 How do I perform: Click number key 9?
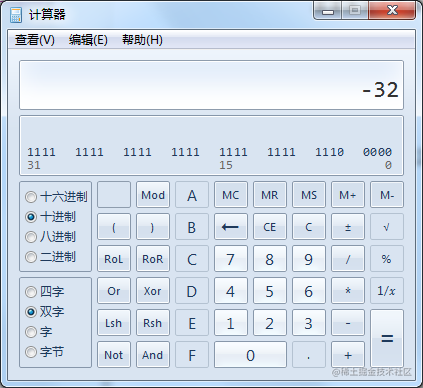pyautogui.click(x=309, y=259)
